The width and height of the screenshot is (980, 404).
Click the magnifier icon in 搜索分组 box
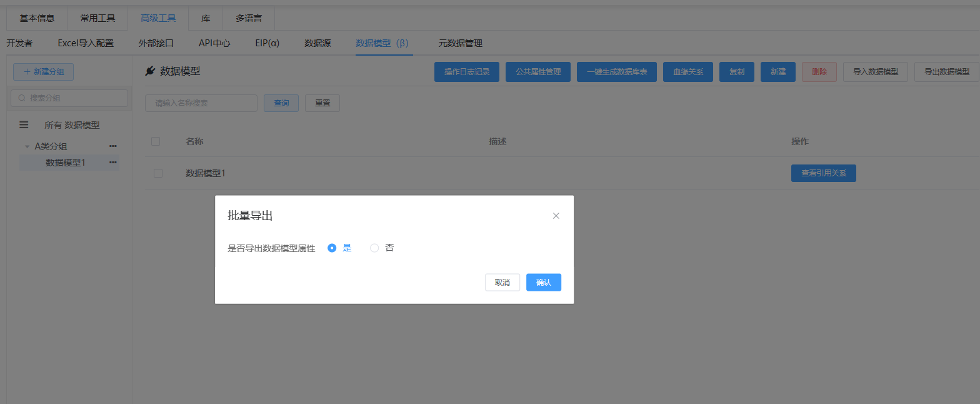(x=22, y=98)
